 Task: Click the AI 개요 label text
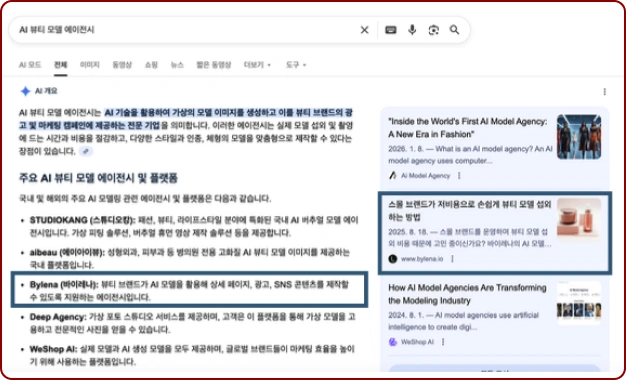46,91
